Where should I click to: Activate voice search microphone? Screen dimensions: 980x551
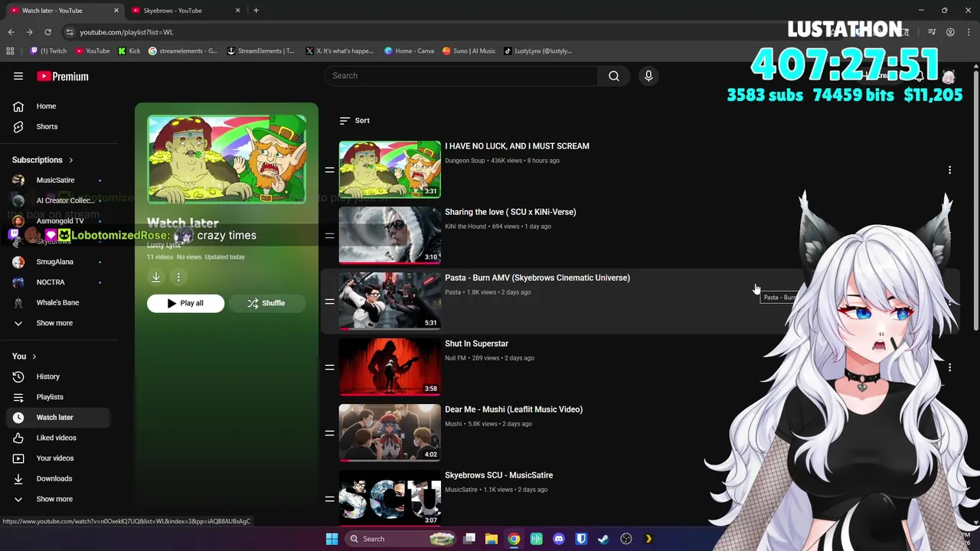click(648, 76)
